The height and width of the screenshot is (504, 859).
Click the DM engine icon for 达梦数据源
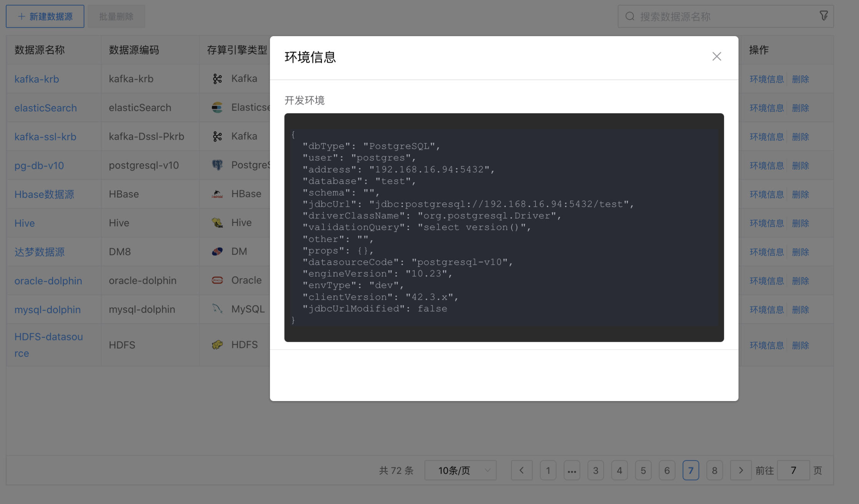(x=217, y=251)
